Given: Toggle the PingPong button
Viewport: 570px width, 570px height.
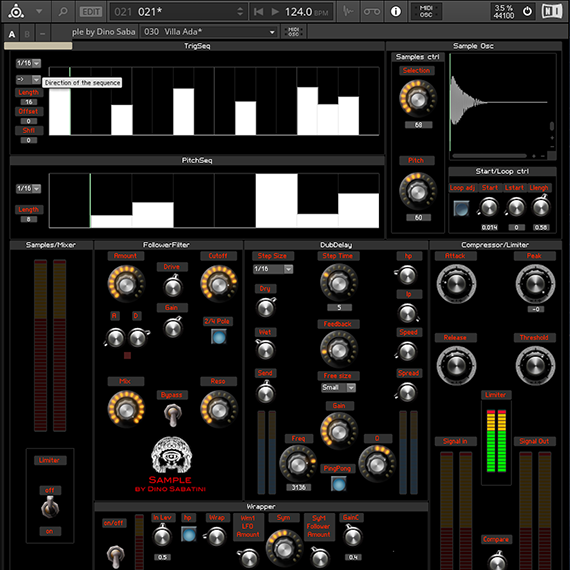Looking at the screenshot, I should [338, 484].
